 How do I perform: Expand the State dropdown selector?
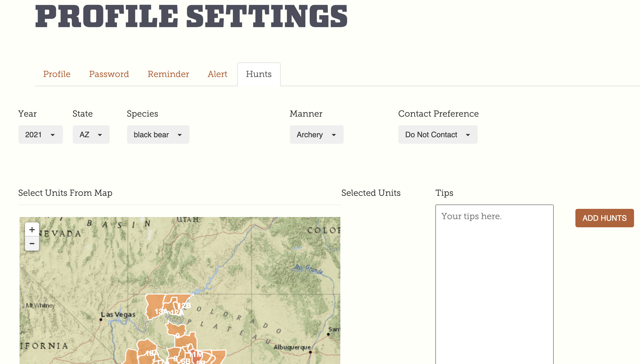tap(91, 135)
